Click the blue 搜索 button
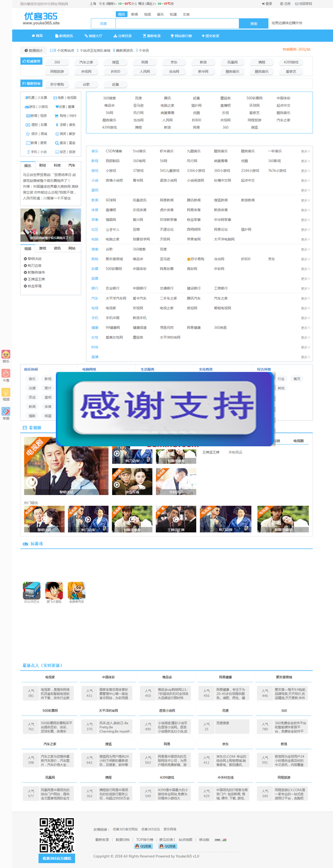 point(254,24)
